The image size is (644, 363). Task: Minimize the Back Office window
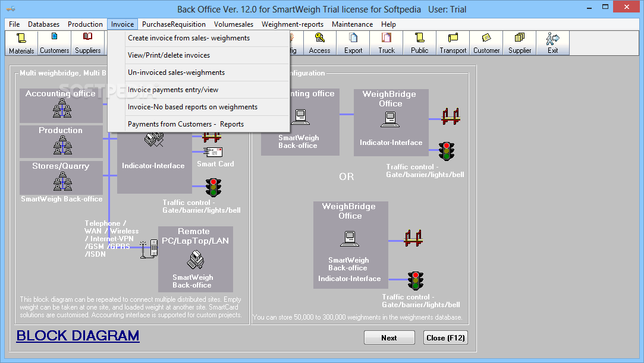[589, 7]
